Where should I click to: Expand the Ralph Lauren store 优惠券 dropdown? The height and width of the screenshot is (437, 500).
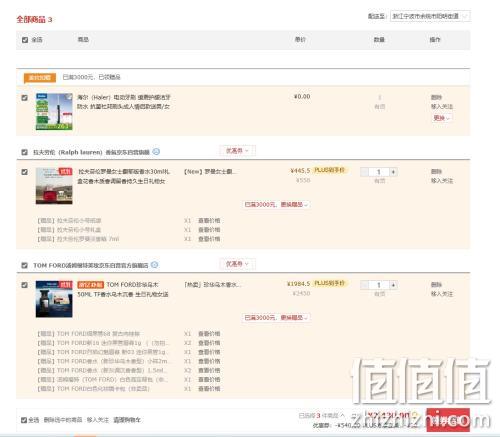point(237,151)
